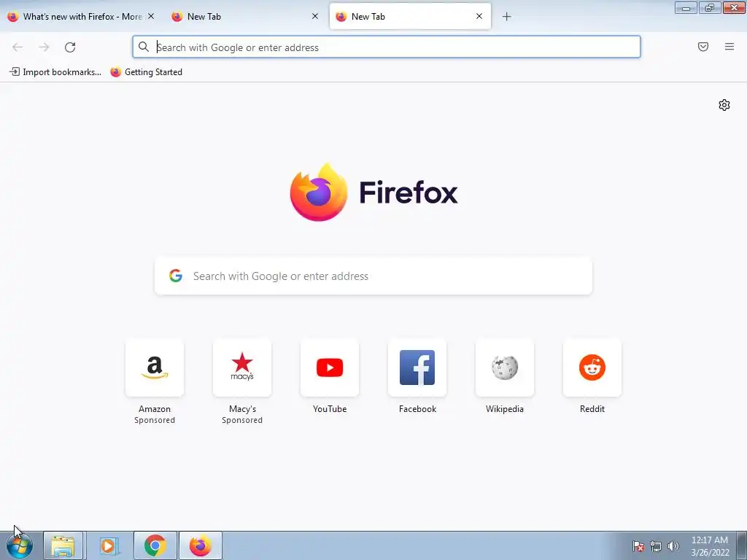Minimize the Firefox window
Screen dimensions: 747x560
(x=686, y=8)
